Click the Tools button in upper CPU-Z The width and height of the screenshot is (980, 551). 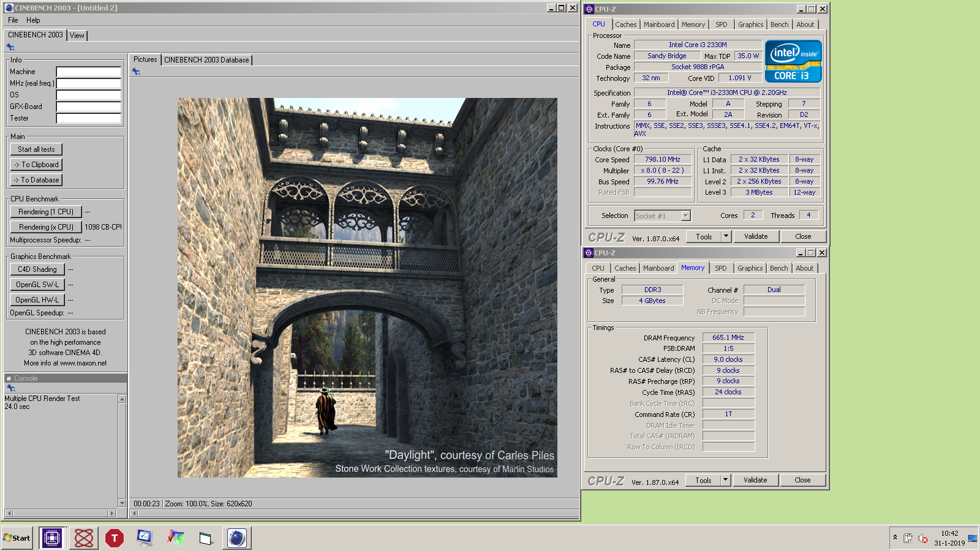coord(704,236)
